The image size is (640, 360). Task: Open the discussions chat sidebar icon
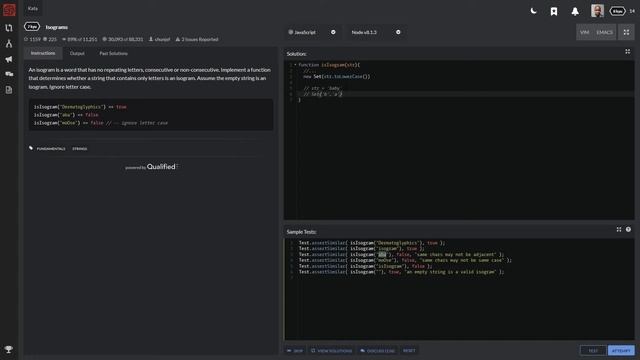[x=9, y=74]
